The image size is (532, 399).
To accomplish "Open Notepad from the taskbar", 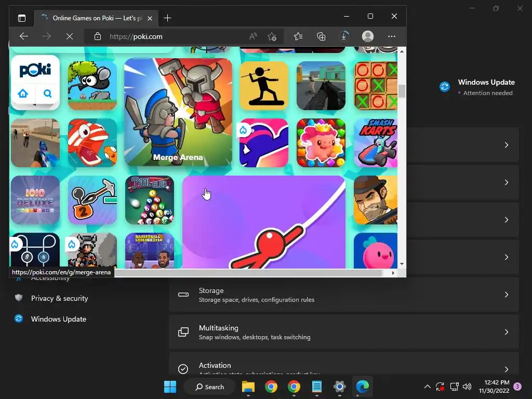I will (317, 387).
